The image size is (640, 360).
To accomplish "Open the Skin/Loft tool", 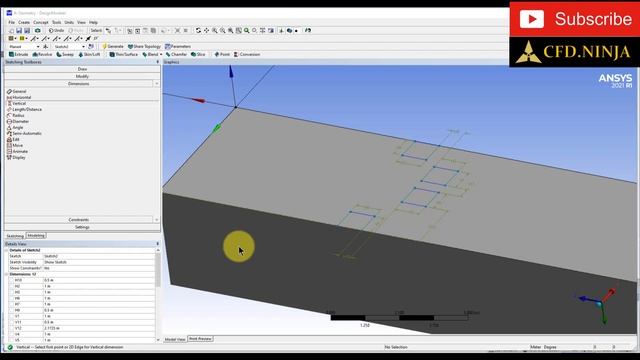I will [89, 54].
